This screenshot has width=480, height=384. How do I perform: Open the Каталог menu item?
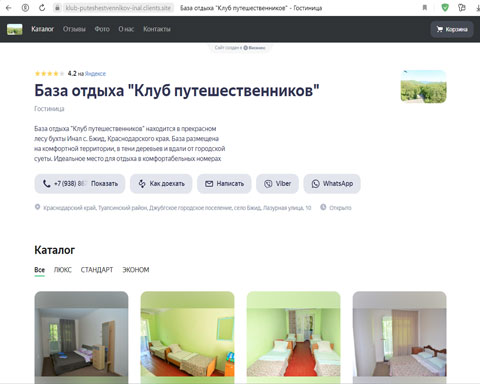click(43, 29)
